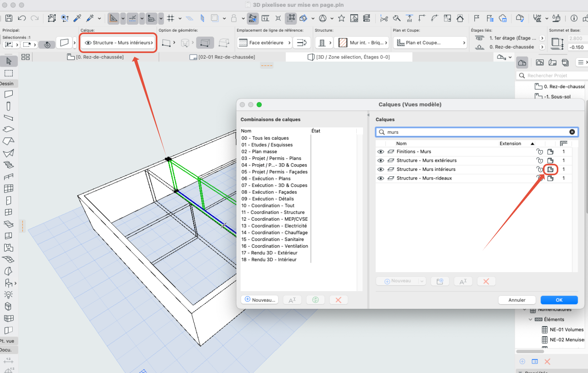Image resolution: width=588 pixels, height=373 pixels.
Task: Click the -0.150 base offset field
Action: (578, 47)
